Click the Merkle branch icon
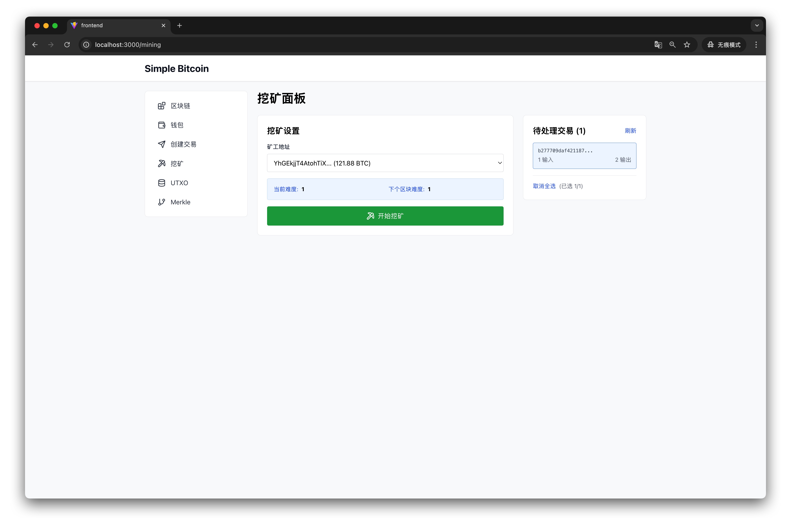This screenshot has width=791, height=532. tap(161, 202)
